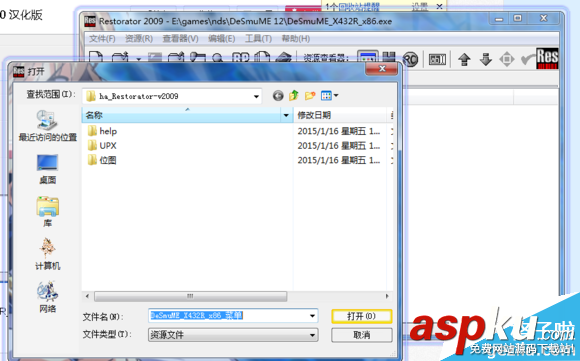Click left arrow of horizontal scrollbar
The height and width of the screenshot is (361, 580).
87,296
